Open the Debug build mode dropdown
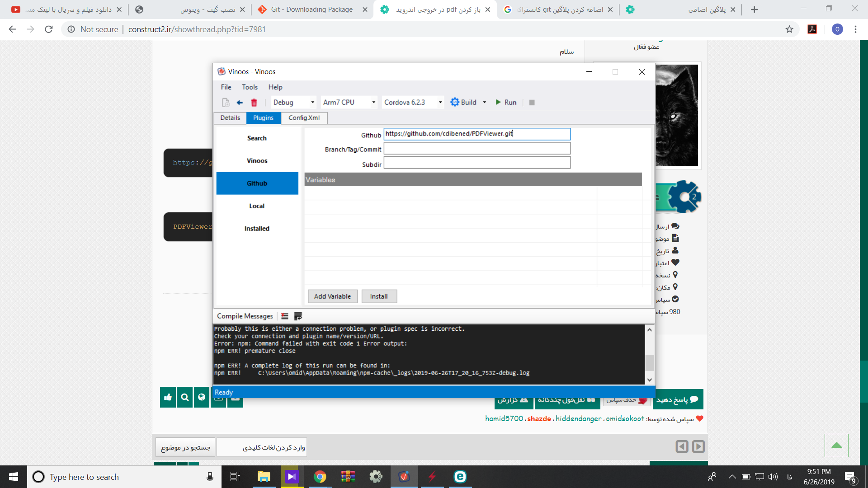Image resolution: width=868 pixels, height=488 pixels. click(294, 102)
